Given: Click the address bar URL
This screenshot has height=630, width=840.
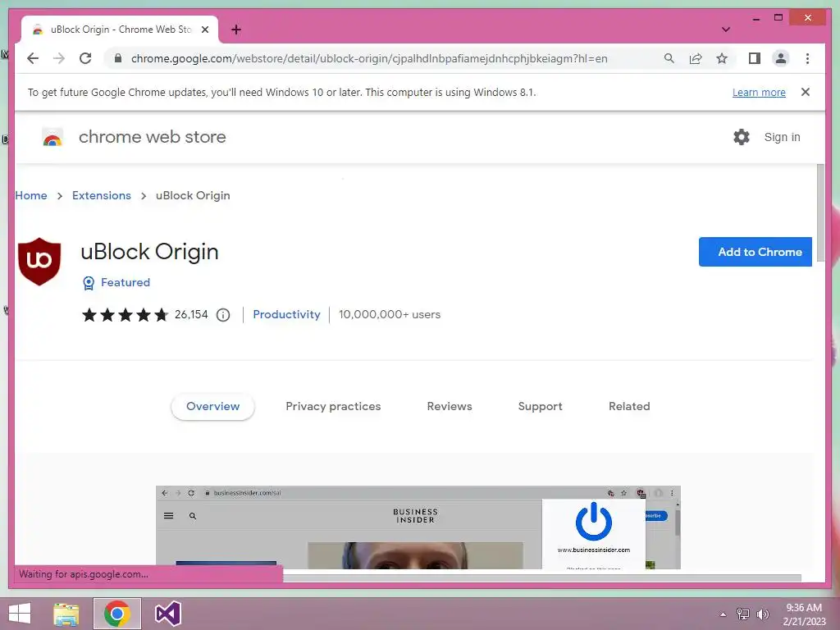Looking at the screenshot, I should (369, 58).
